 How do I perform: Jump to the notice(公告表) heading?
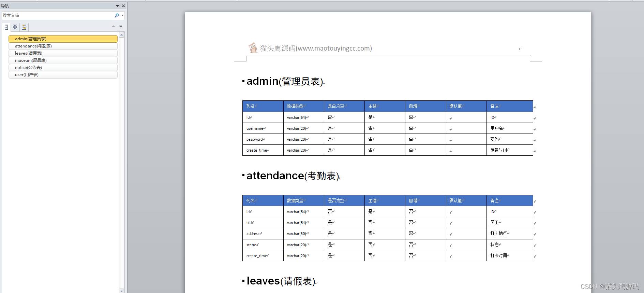[x=63, y=68]
